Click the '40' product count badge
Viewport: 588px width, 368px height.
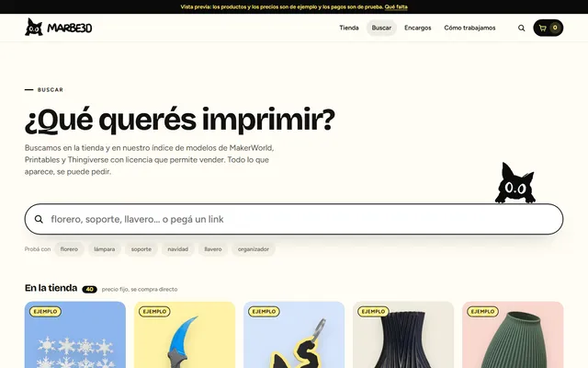click(x=90, y=289)
